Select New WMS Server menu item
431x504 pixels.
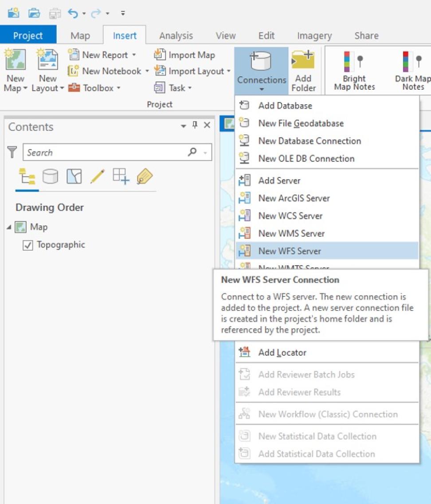pyautogui.click(x=327, y=233)
